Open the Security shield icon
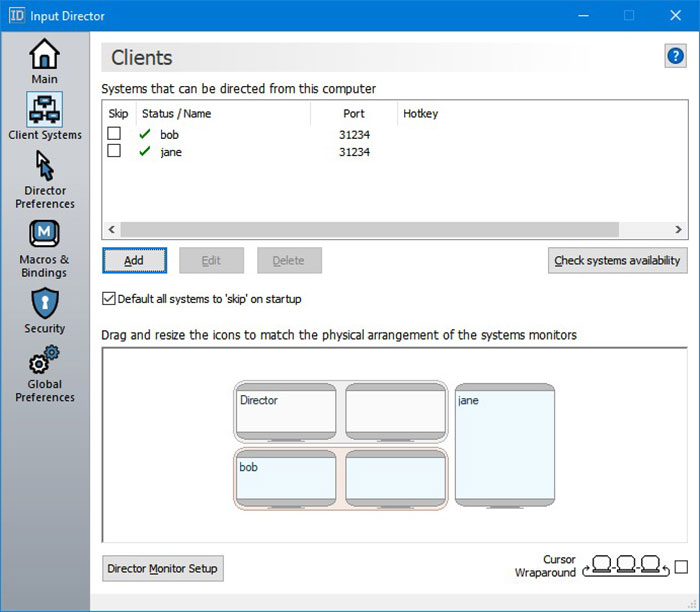The image size is (700, 612). point(44,302)
